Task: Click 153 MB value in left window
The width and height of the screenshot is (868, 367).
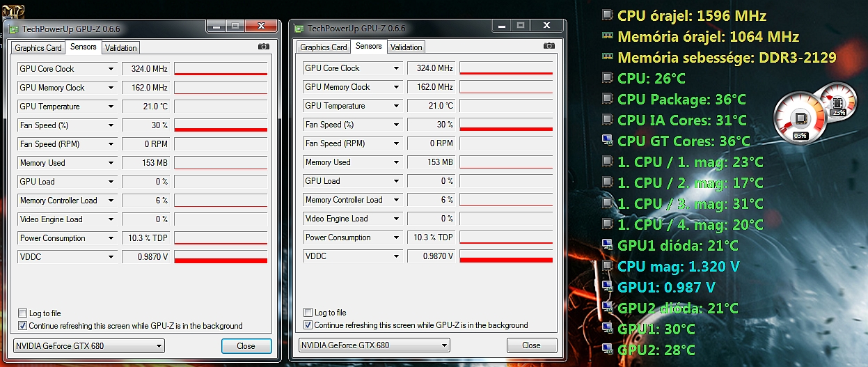Action: pyautogui.click(x=145, y=163)
